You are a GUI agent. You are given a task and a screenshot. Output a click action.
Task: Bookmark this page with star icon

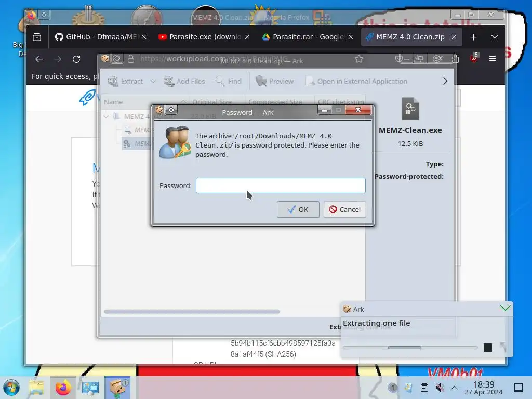tap(359, 59)
